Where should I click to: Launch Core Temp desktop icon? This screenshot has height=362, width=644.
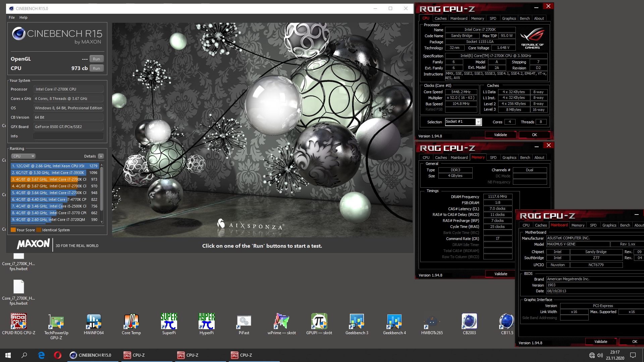click(x=131, y=324)
